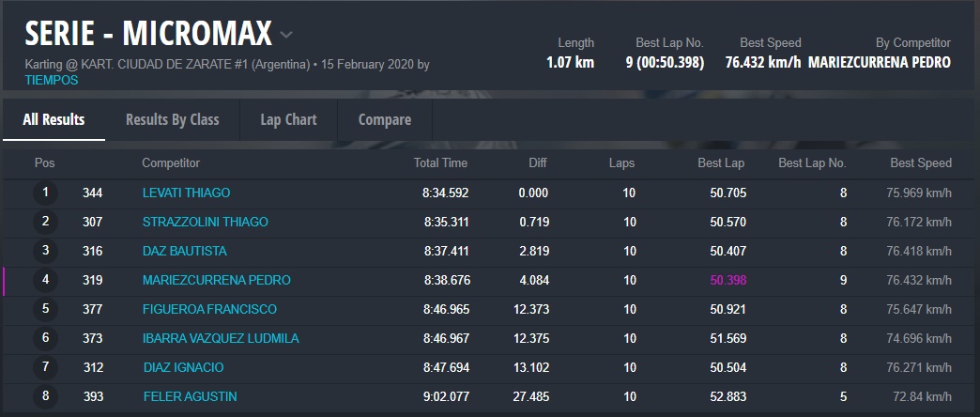Click the Best Lap column header
Image resolution: width=980 pixels, height=417 pixels.
(x=721, y=162)
